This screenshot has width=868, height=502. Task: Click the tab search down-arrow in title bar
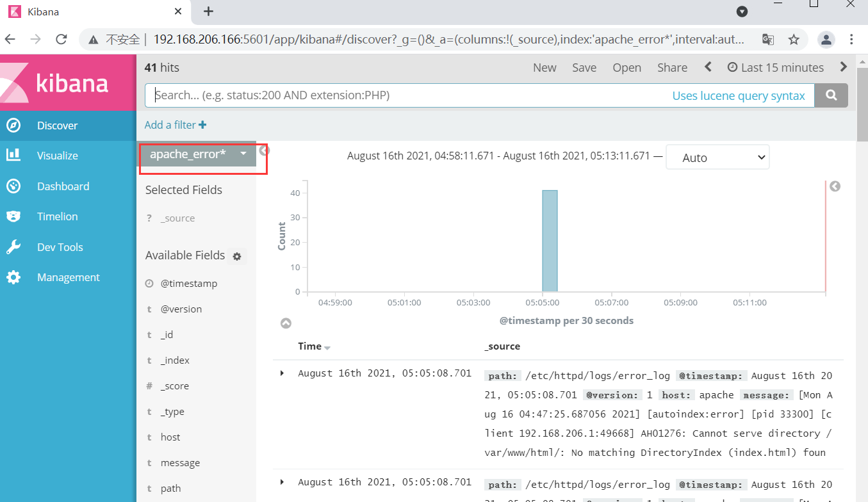(742, 12)
